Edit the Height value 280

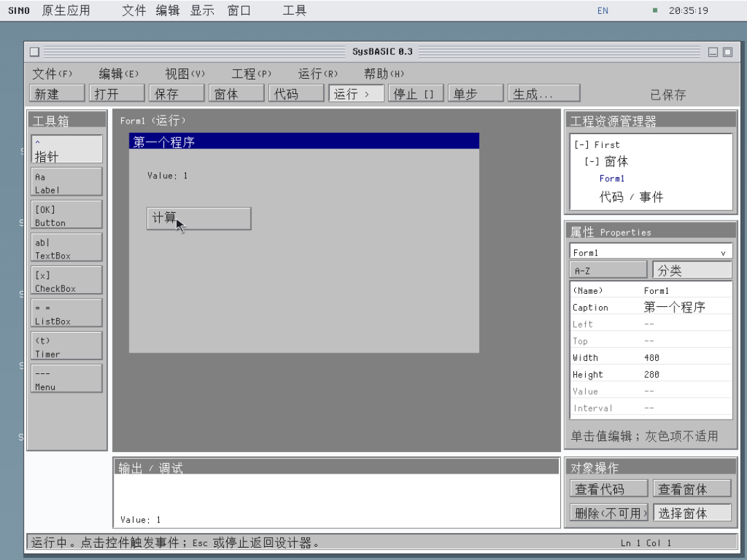(652, 375)
